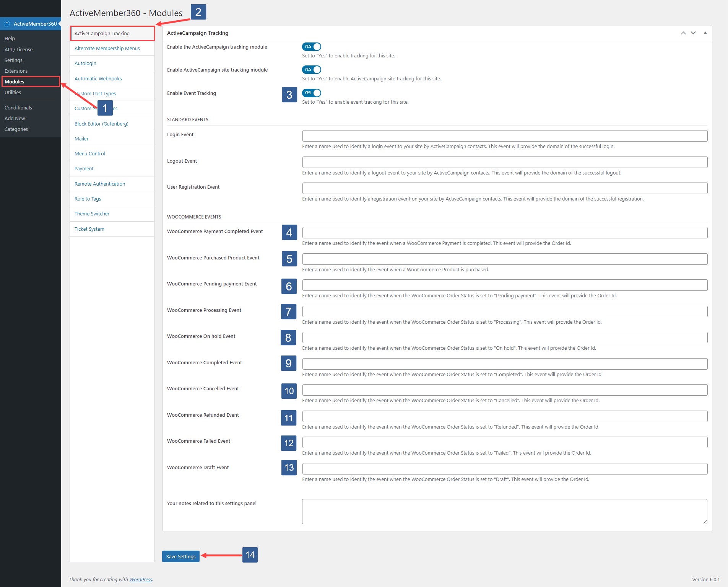Open the Theme Switcher module
728x587 pixels.
click(92, 214)
